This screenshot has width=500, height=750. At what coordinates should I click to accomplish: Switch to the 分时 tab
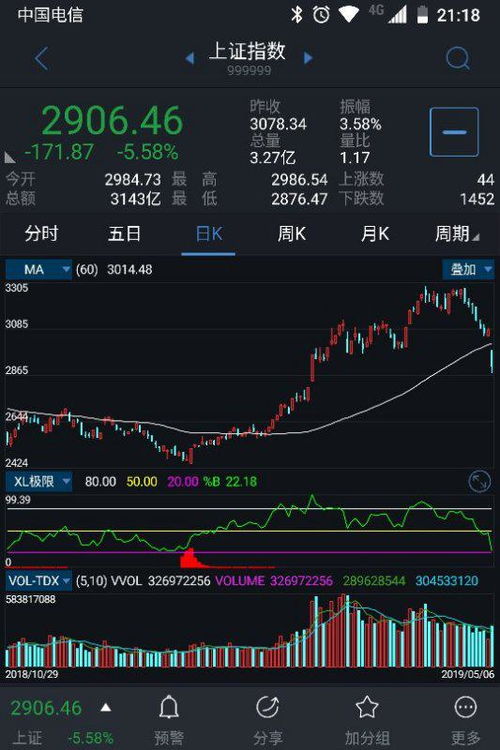[41, 234]
